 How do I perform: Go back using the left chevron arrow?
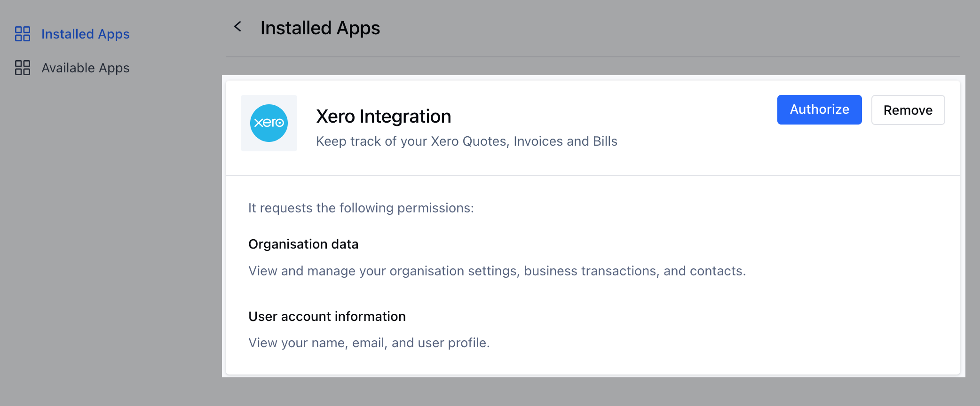click(x=238, y=27)
